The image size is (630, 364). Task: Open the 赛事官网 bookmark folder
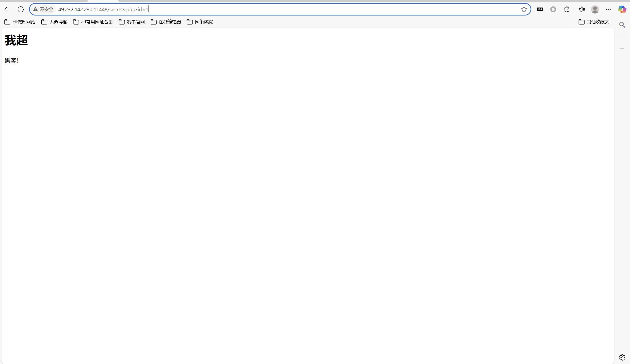pyautogui.click(x=132, y=22)
